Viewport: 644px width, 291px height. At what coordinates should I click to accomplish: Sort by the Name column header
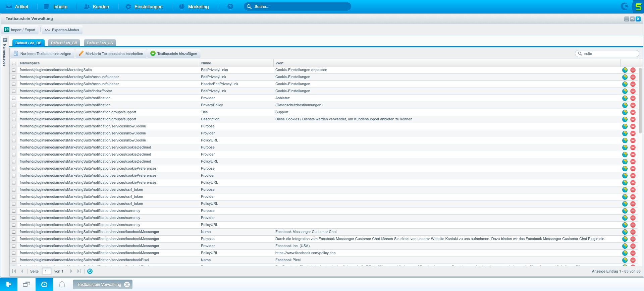click(x=236, y=63)
